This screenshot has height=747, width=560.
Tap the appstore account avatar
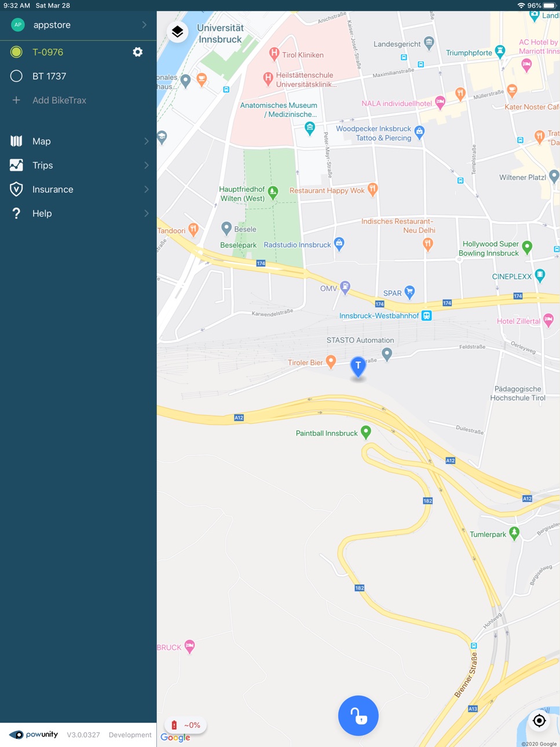coord(18,25)
